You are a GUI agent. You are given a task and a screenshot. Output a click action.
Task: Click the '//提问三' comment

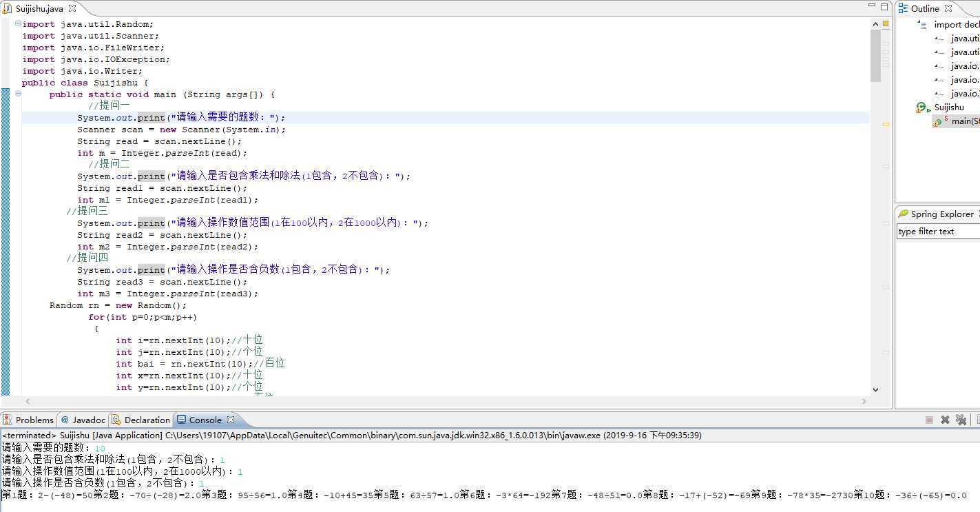[x=87, y=211]
